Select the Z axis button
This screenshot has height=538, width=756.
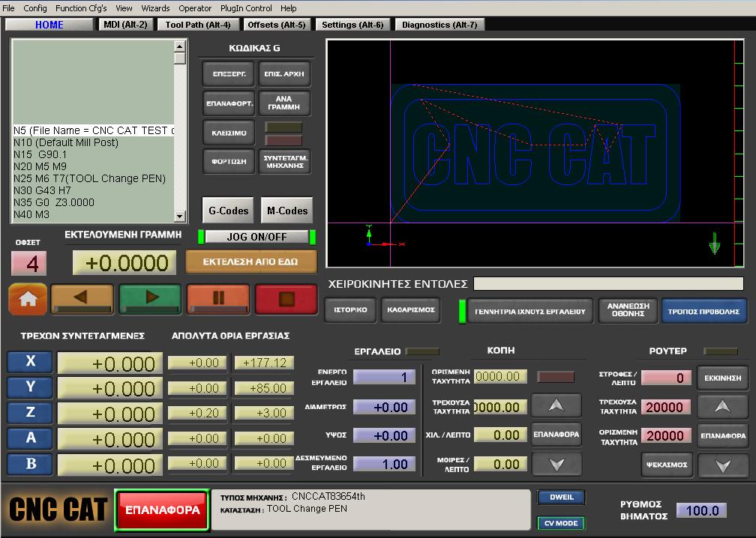(x=28, y=413)
